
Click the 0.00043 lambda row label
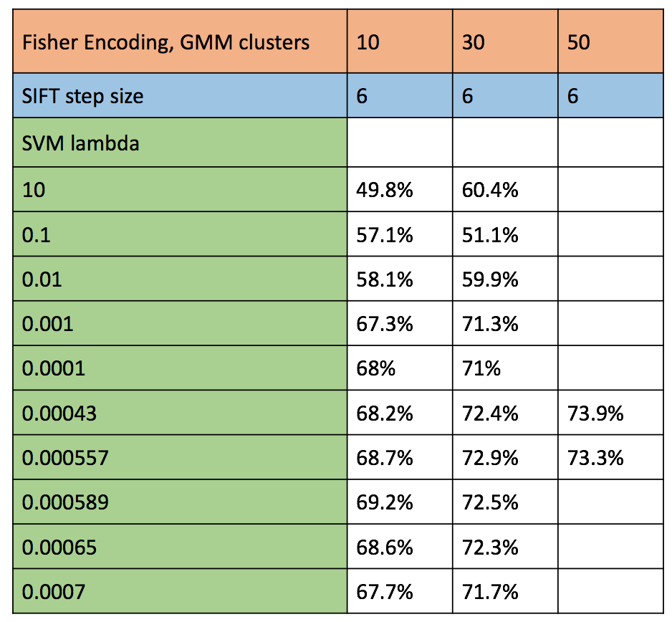[60, 413]
